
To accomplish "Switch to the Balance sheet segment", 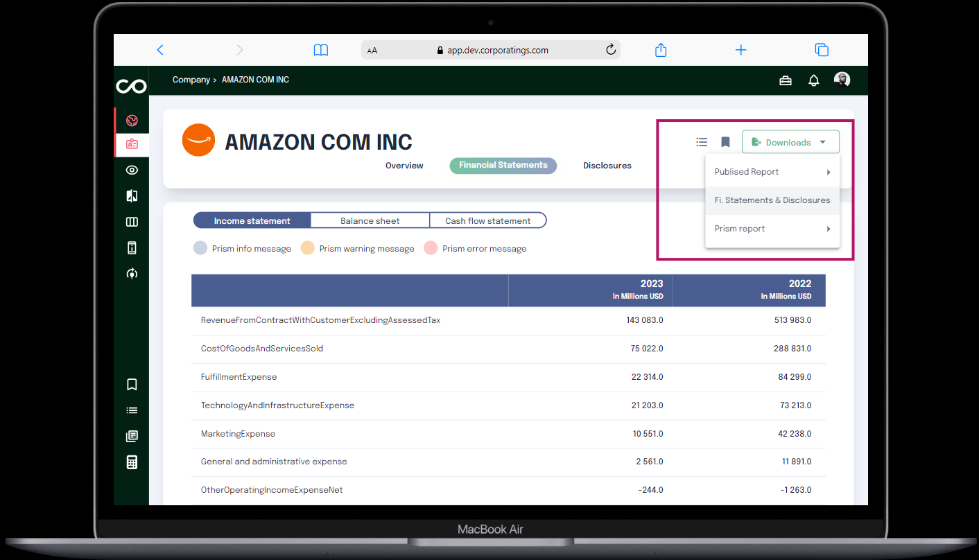I will (370, 221).
